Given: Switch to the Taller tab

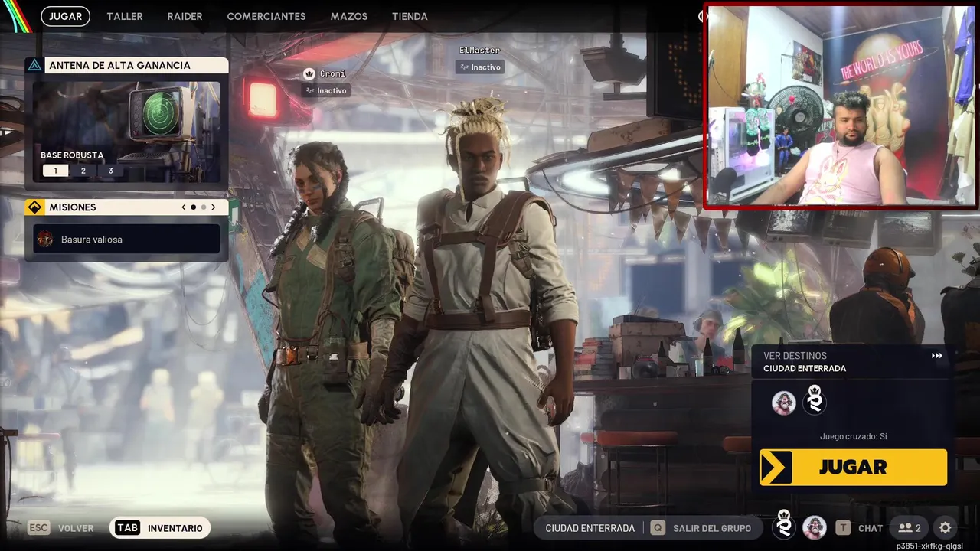Looking at the screenshot, I should [125, 16].
